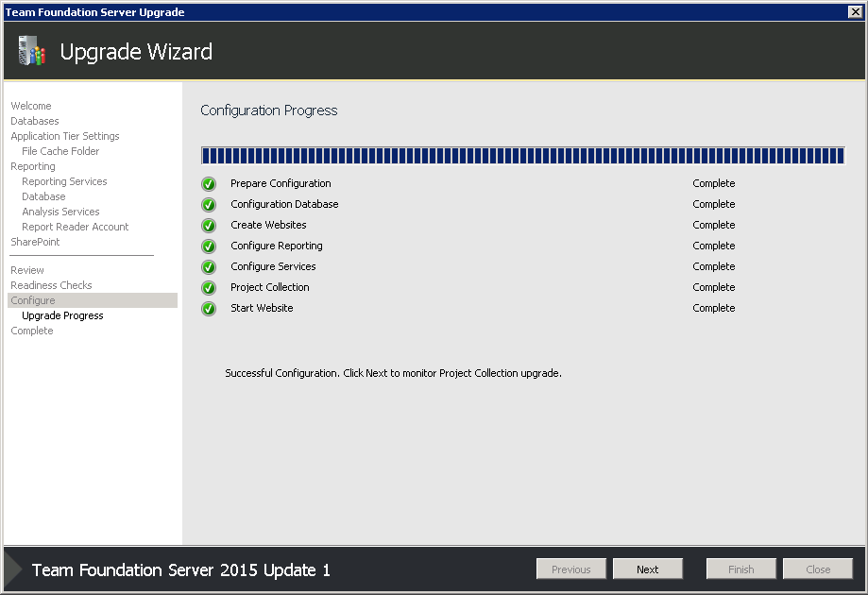The width and height of the screenshot is (868, 595).
Task: Close the Team Foundation Server Upgrade window
Action: click(855, 12)
